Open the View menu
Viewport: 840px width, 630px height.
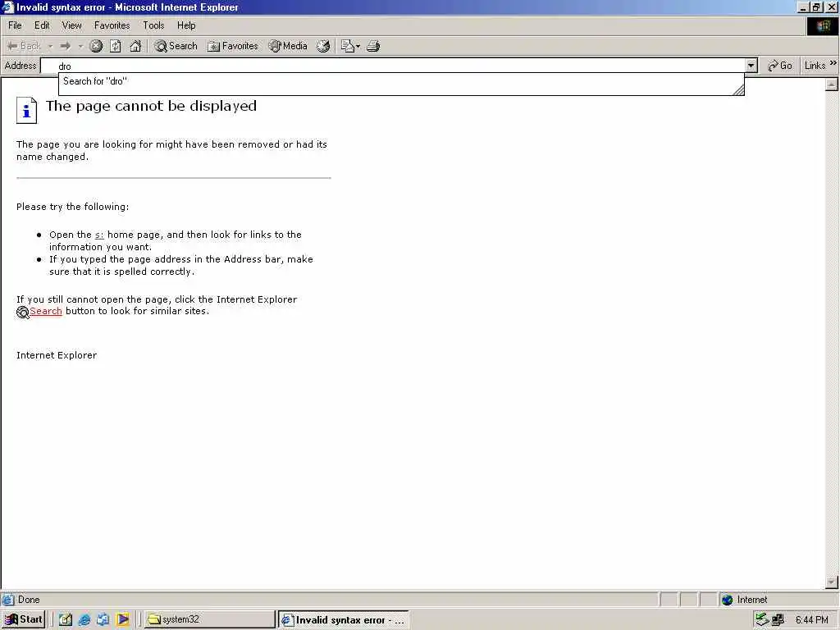[x=72, y=25]
